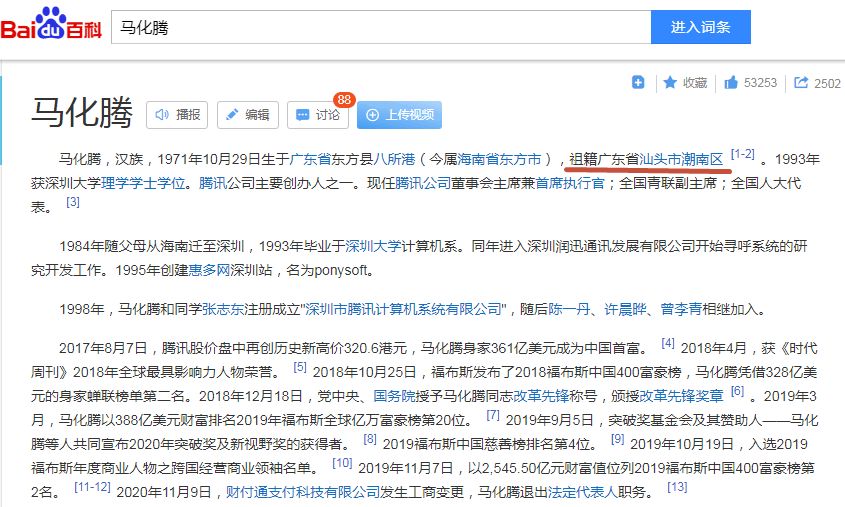Click the 收藏 label text
This screenshot has width=845, height=507.
point(695,83)
